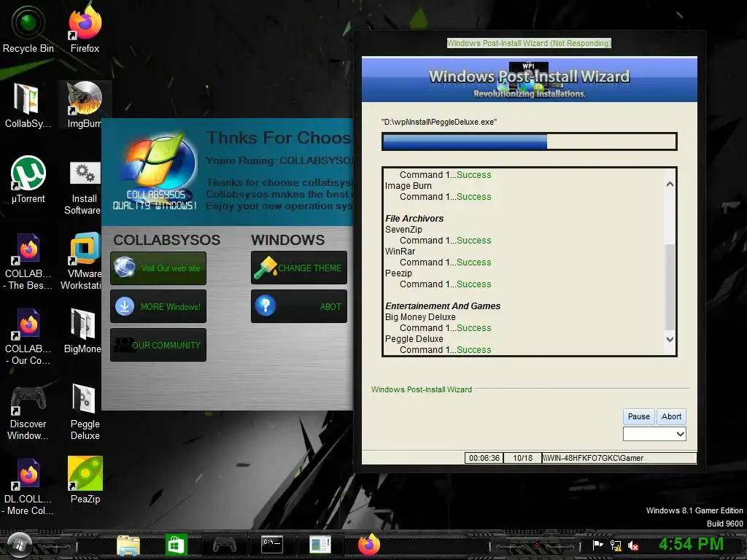Open COLLAB... - The Bes... shortcut
Screen dimensions: 747x560
click(28, 262)
